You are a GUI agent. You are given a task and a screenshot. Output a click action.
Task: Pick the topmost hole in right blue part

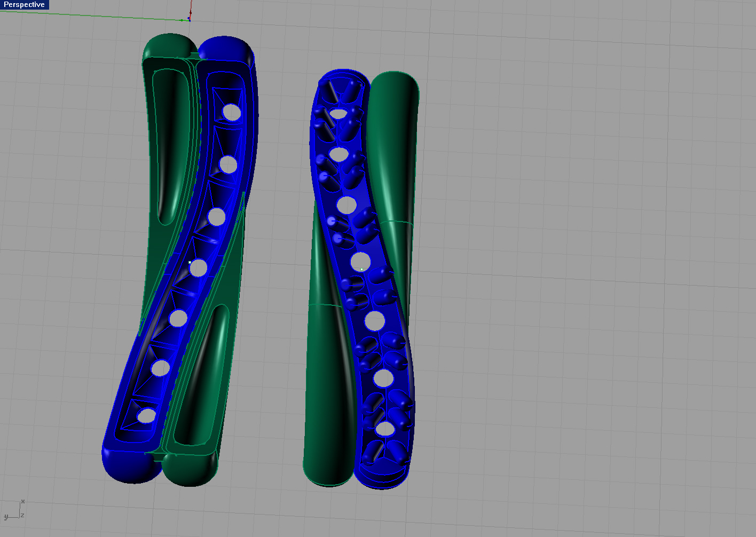338,113
